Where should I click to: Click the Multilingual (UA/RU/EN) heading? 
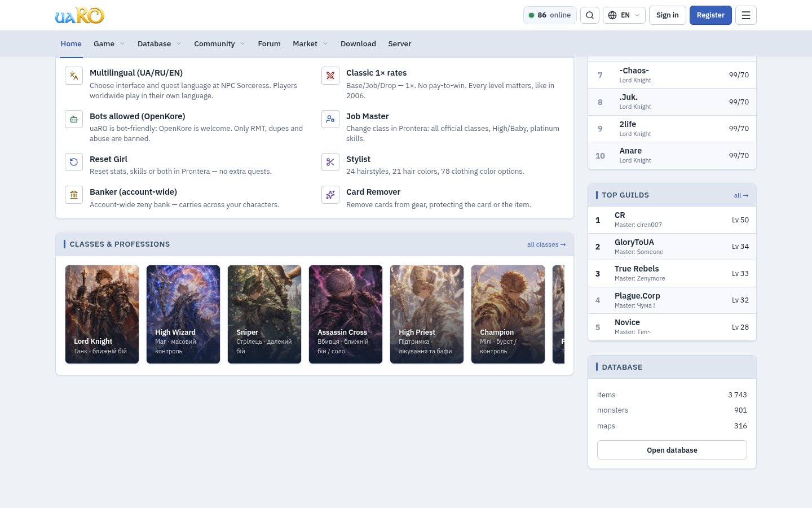(136, 73)
